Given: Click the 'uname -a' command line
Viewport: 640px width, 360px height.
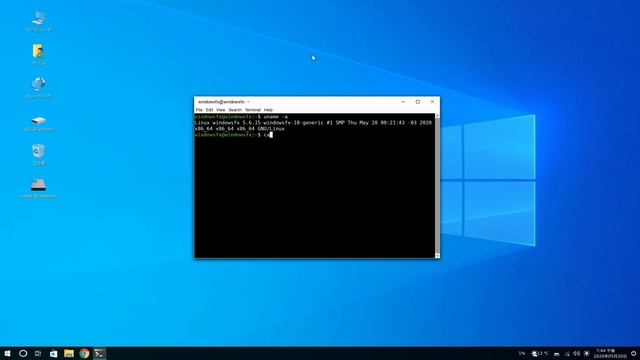Looking at the screenshot, I should tap(241, 117).
